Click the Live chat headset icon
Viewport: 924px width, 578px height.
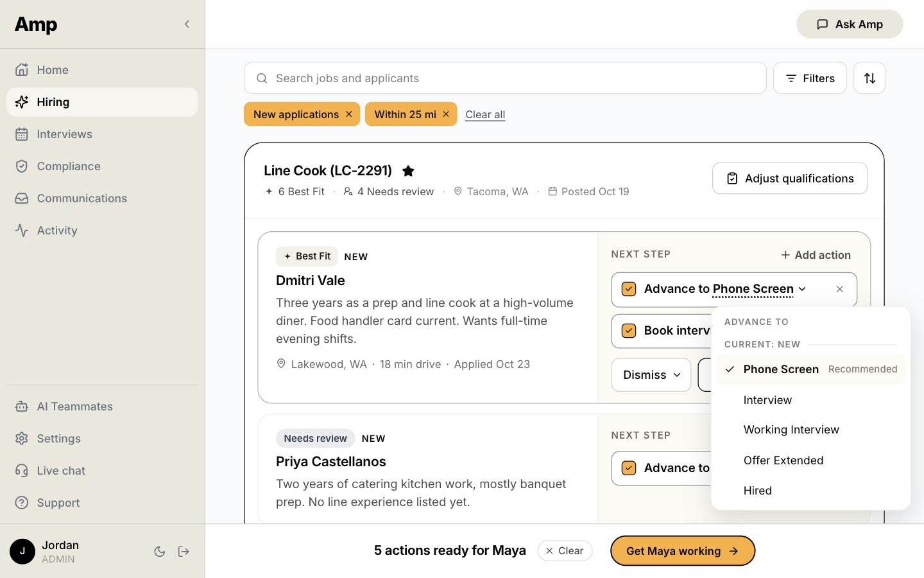pos(22,471)
